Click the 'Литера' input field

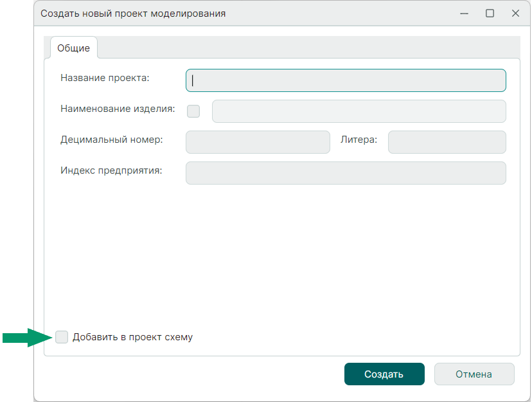pos(447,142)
